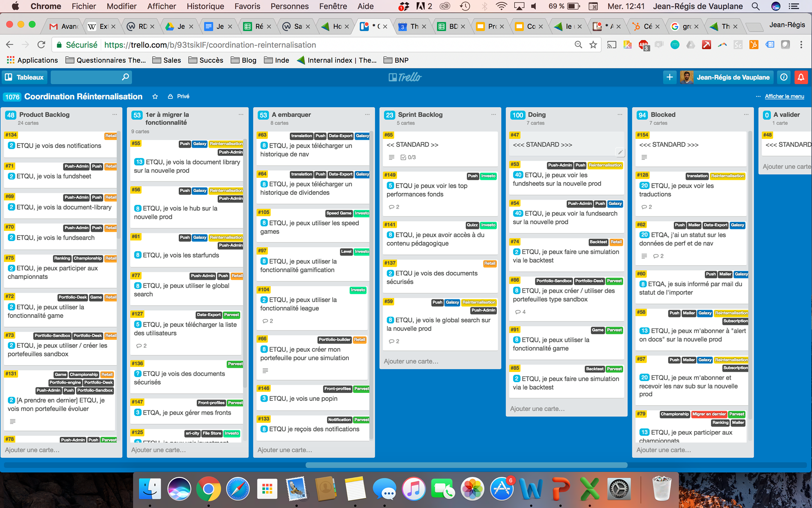Click the Trello notifications bell icon

tap(801, 77)
